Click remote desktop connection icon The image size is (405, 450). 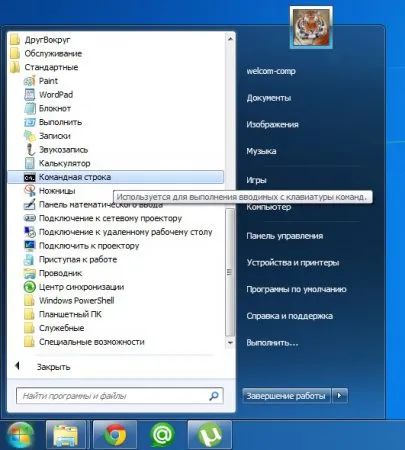[x=29, y=232]
